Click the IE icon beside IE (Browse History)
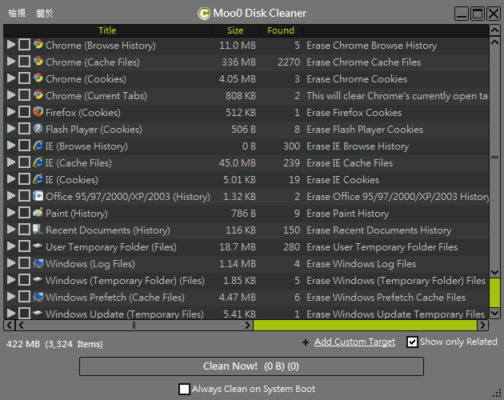 [x=38, y=145]
